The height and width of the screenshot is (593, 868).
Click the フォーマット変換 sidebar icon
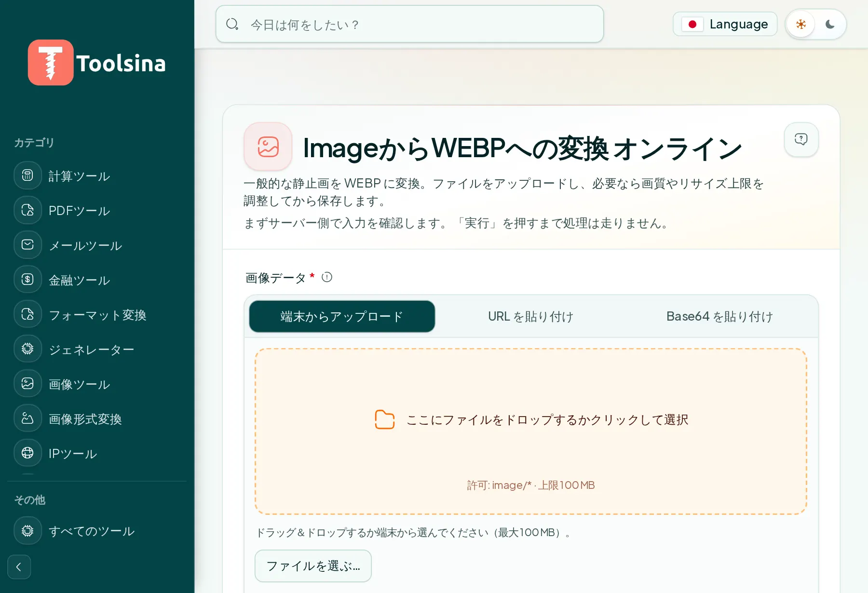(27, 314)
